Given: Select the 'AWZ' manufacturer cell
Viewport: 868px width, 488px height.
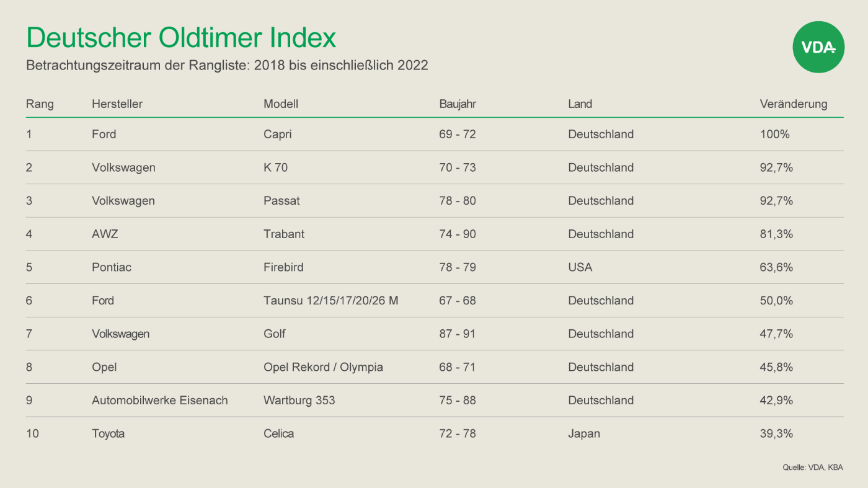Looking at the screenshot, I should pyautogui.click(x=105, y=234).
